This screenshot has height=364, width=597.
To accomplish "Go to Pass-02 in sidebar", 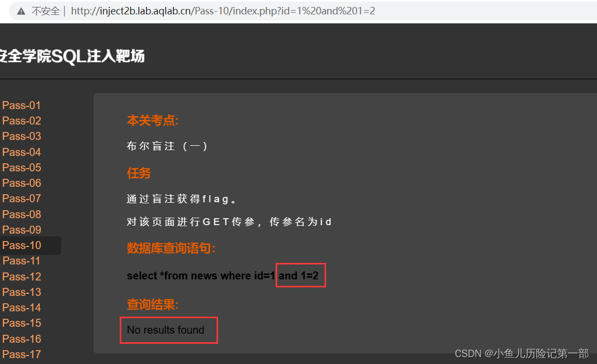I will click(21, 121).
